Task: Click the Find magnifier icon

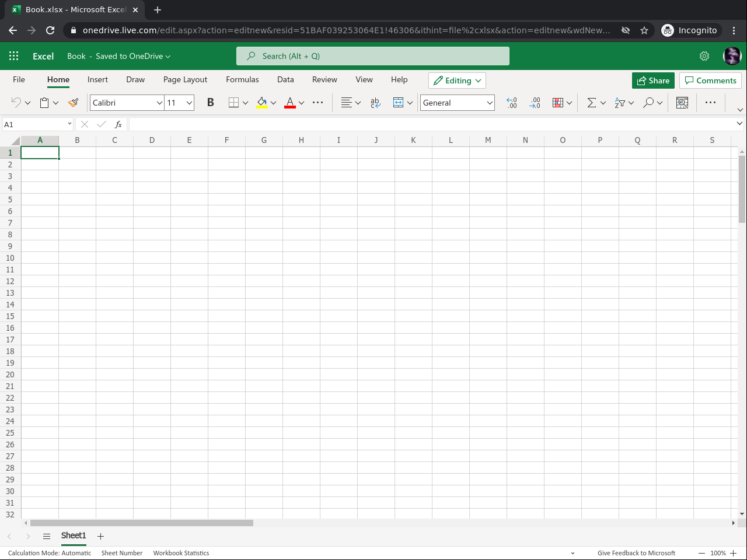Action: click(648, 103)
